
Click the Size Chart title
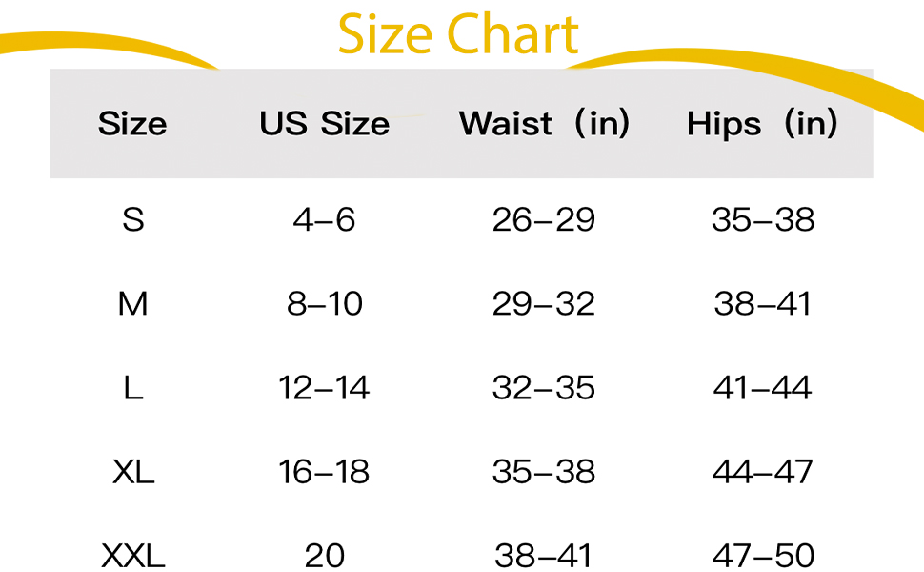pyautogui.click(x=458, y=34)
